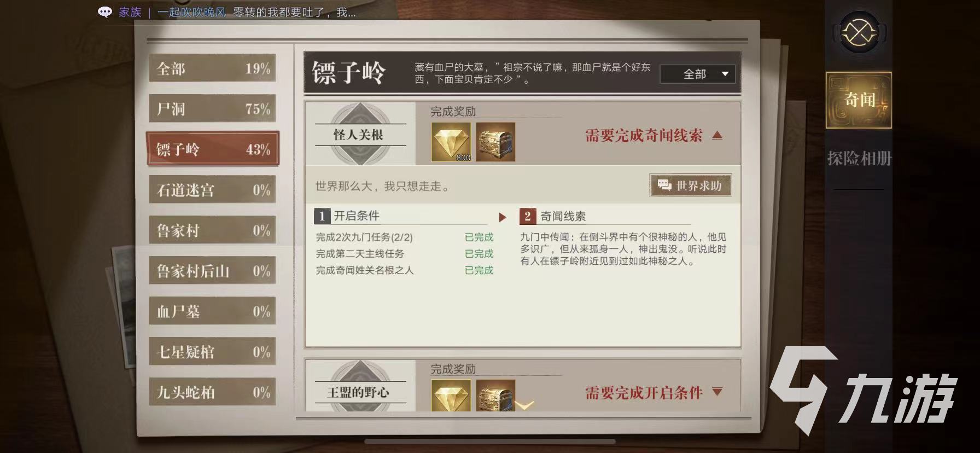
Task: Expand the 需要完成开启条件 section
Action: 717,392
